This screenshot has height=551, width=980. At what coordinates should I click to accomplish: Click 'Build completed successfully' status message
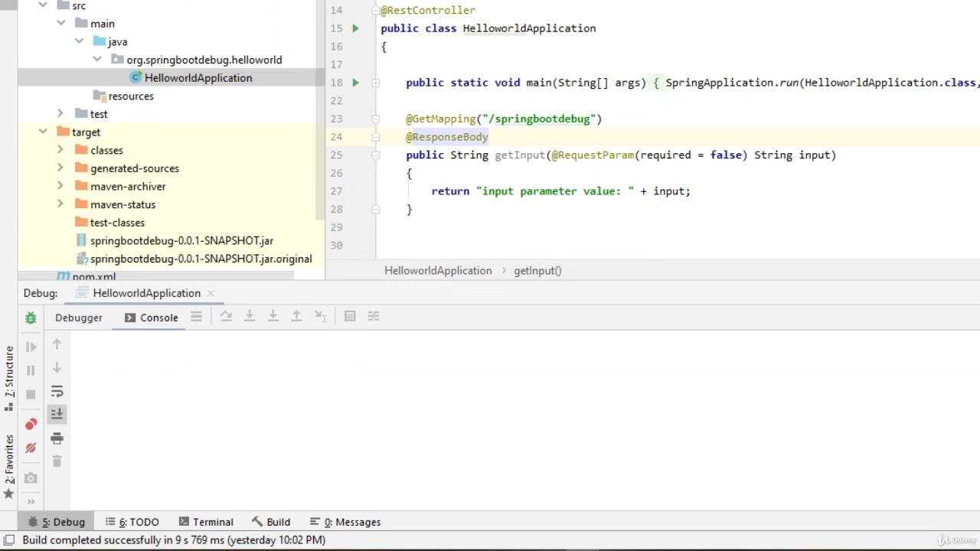point(174,540)
